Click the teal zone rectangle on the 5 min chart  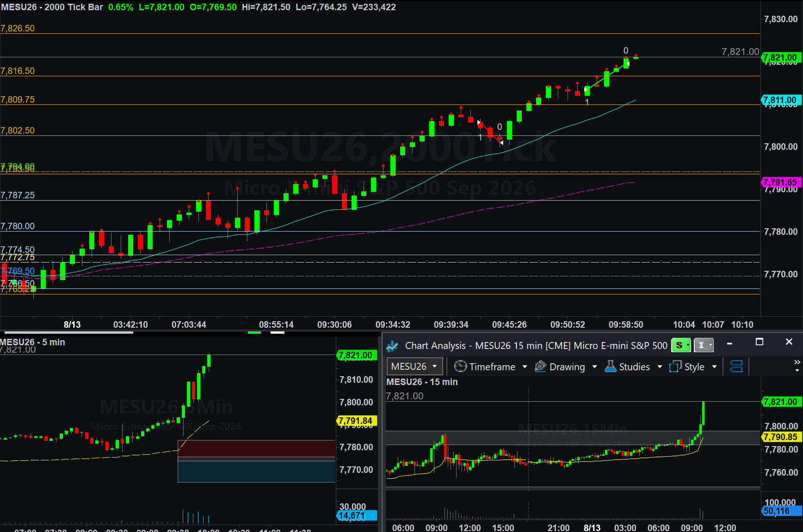click(x=256, y=471)
